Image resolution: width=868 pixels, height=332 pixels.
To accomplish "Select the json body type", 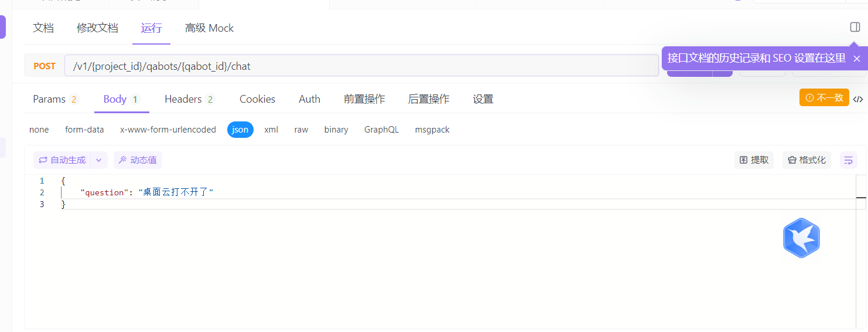I will click(x=240, y=130).
